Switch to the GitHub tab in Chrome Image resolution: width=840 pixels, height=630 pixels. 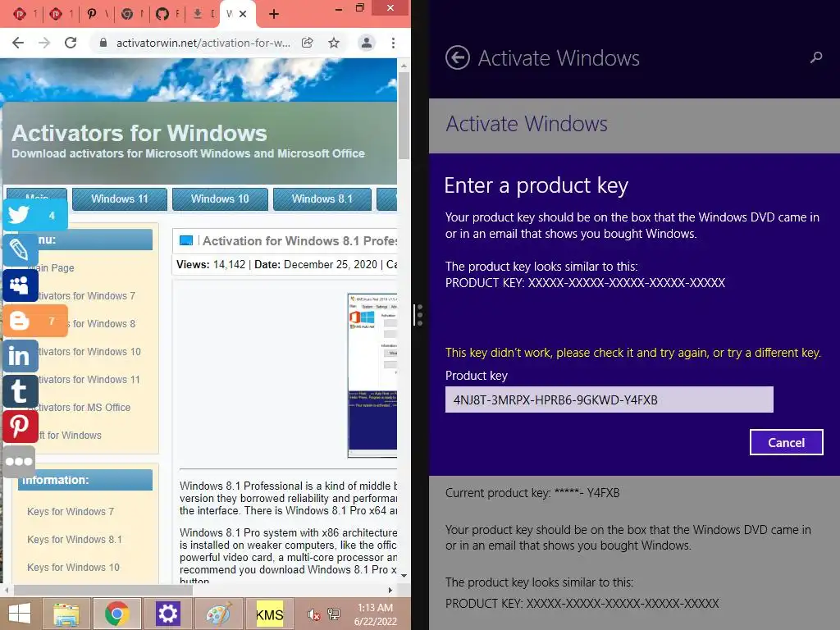[x=162, y=14]
